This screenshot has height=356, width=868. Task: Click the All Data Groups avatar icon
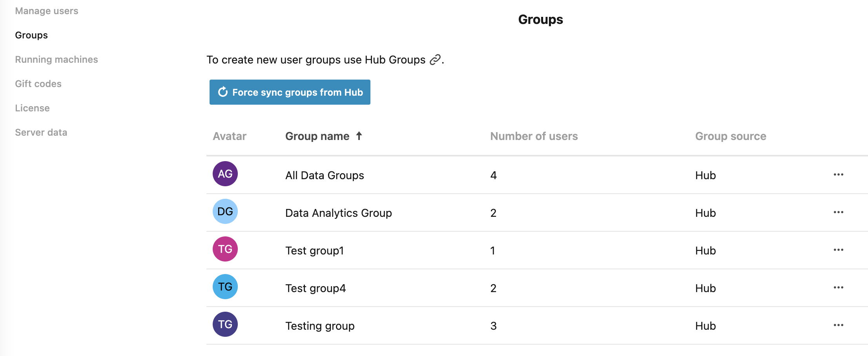(x=225, y=174)
